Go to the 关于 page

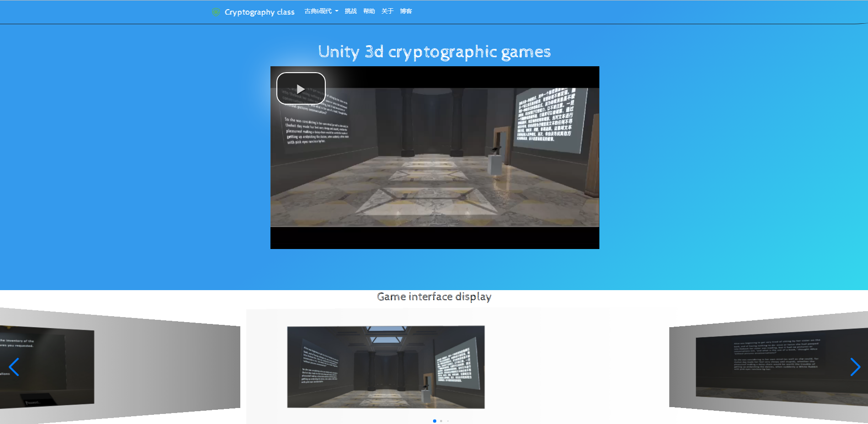387,11
